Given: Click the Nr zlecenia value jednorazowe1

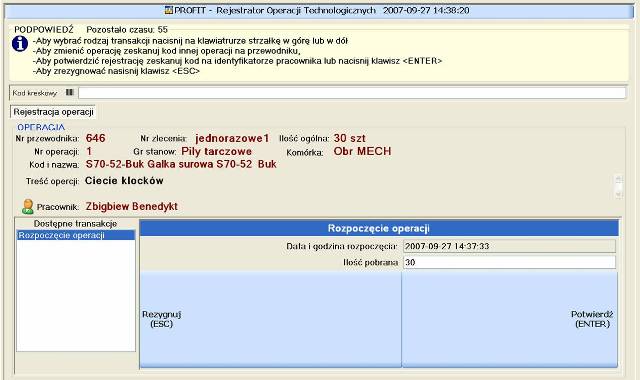Looking at the screenshot, I should pos(232,138).
